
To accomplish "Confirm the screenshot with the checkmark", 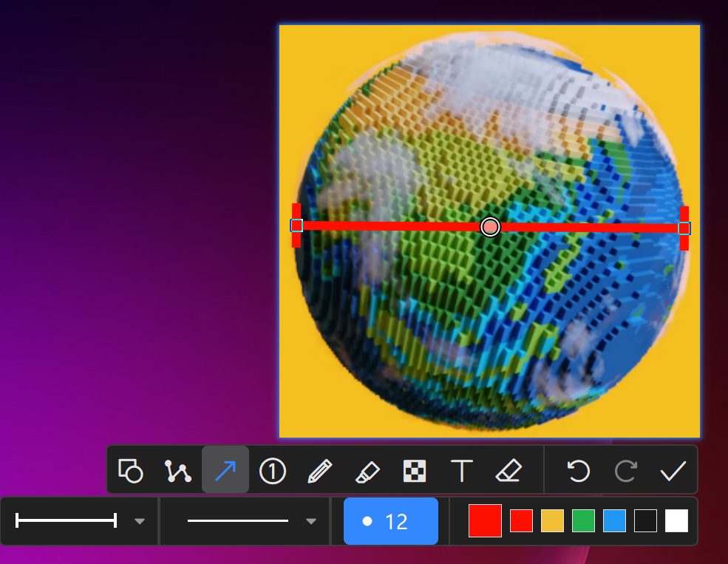I will (x=673, y=470).
